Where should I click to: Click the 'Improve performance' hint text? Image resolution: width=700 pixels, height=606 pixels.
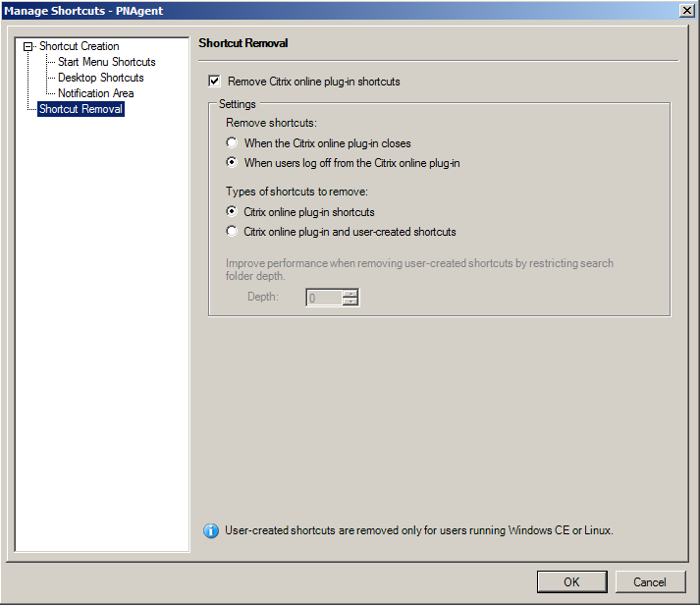419,269
